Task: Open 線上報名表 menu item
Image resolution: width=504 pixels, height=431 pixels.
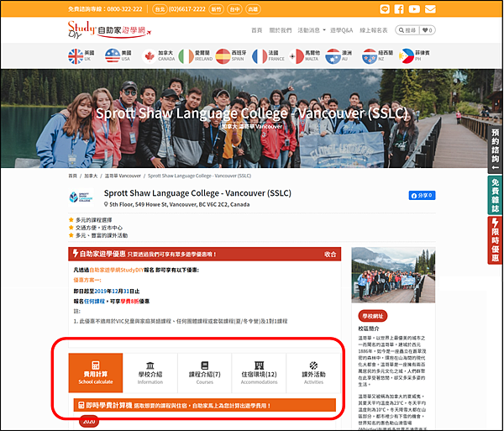Action: click(374, 30)
